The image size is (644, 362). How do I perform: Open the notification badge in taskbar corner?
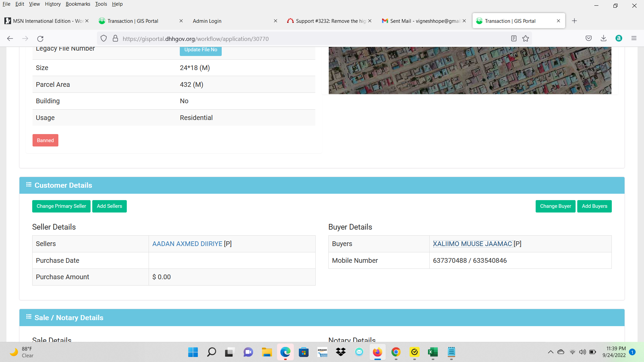632,352
